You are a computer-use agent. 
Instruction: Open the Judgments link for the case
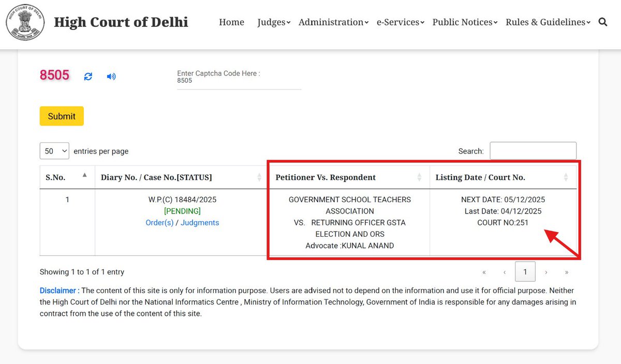[200, 223]
